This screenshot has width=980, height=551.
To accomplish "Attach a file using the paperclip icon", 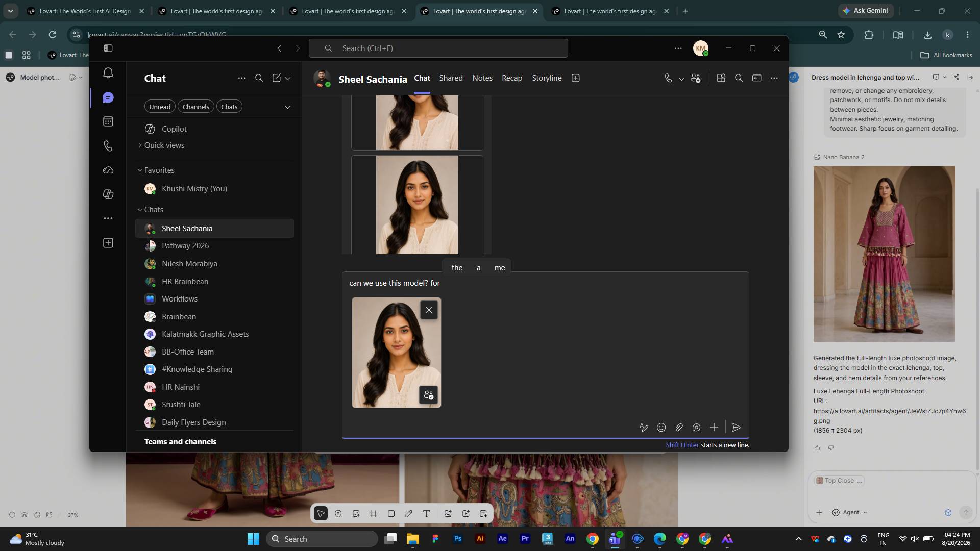I will [679, 428].
